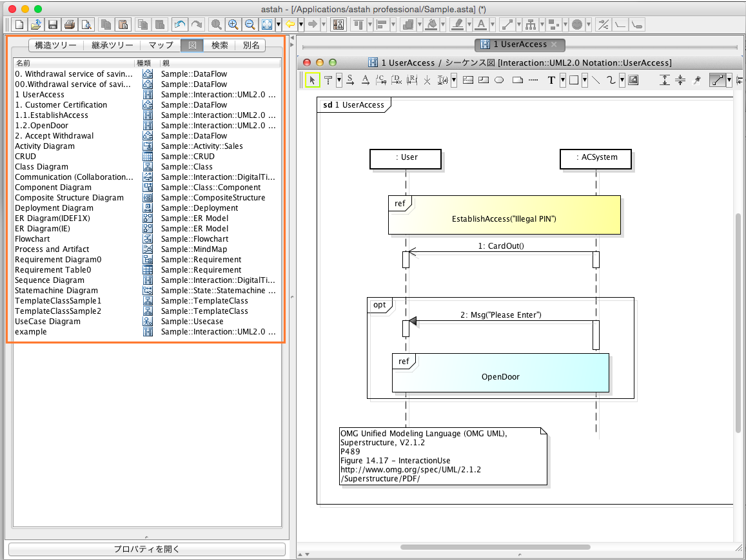Select Statemachine Diagram in the diagram list
The width and height of the screenshot is (746, 560).
[57, 291]
